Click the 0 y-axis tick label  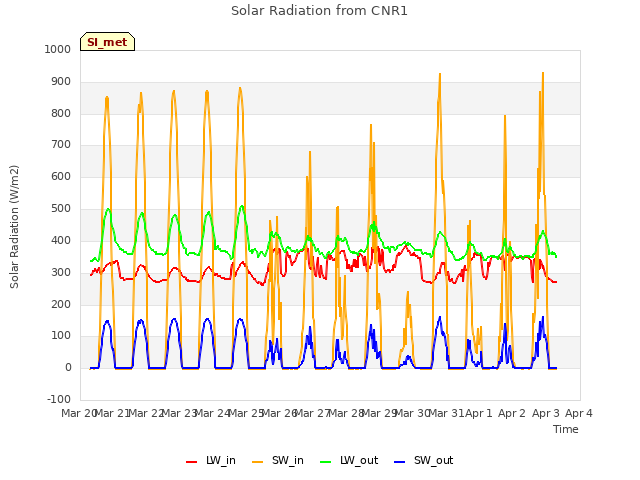coord(68,367)
